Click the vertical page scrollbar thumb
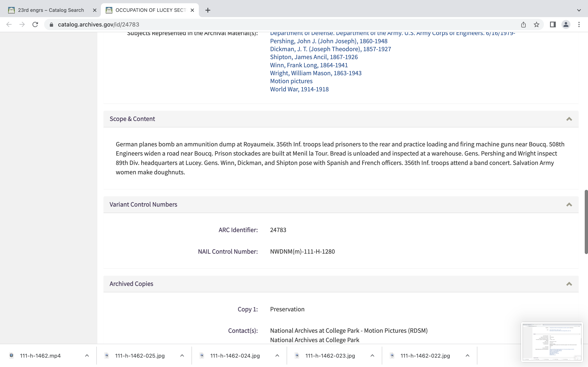This screenshot has width=588, height=367. click(586, 222)
